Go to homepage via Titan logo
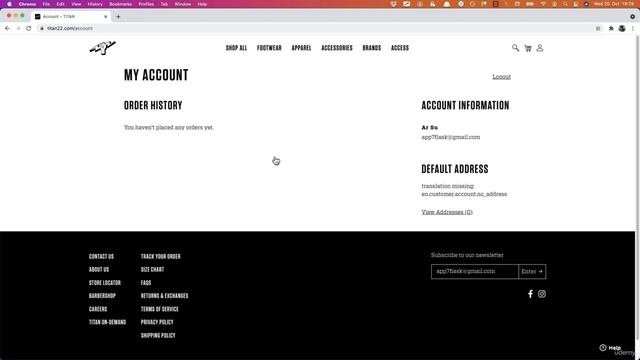The image size is (640, 360). 102,48
